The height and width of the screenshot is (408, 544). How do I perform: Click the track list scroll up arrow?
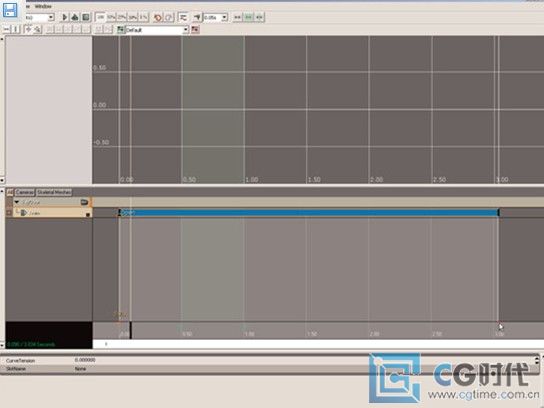pyautogui.click(x=2, y=190)
